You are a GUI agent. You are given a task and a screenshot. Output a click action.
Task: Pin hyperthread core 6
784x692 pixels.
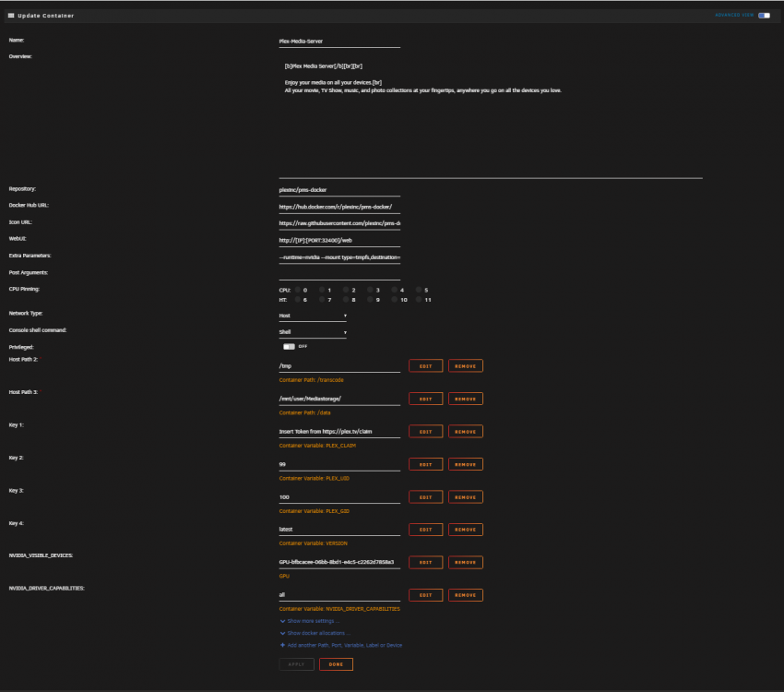298,300
